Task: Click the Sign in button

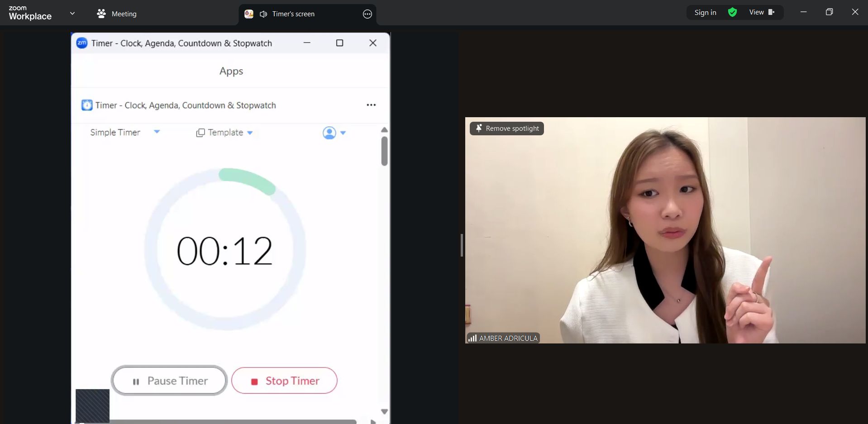Action: [705, 12]
